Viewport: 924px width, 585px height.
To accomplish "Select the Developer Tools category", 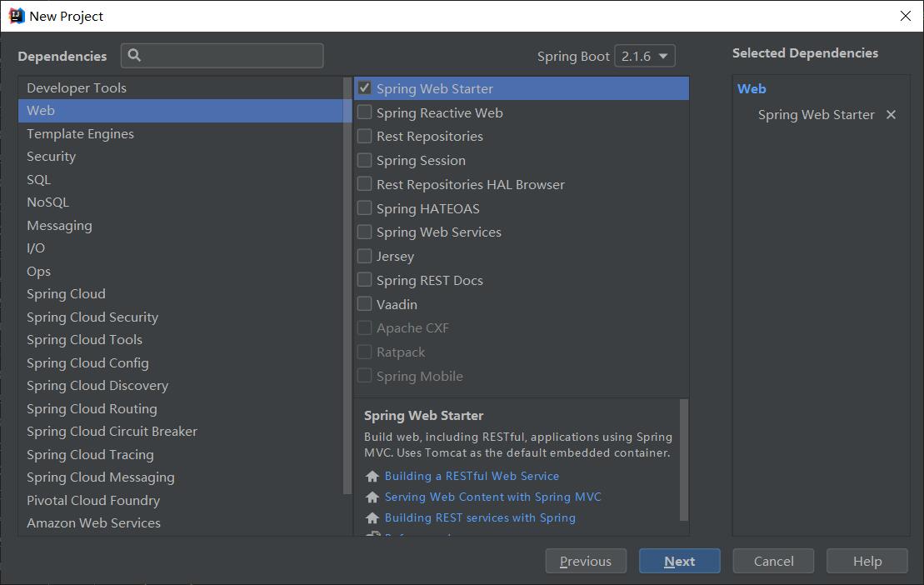I will (180, 87).
